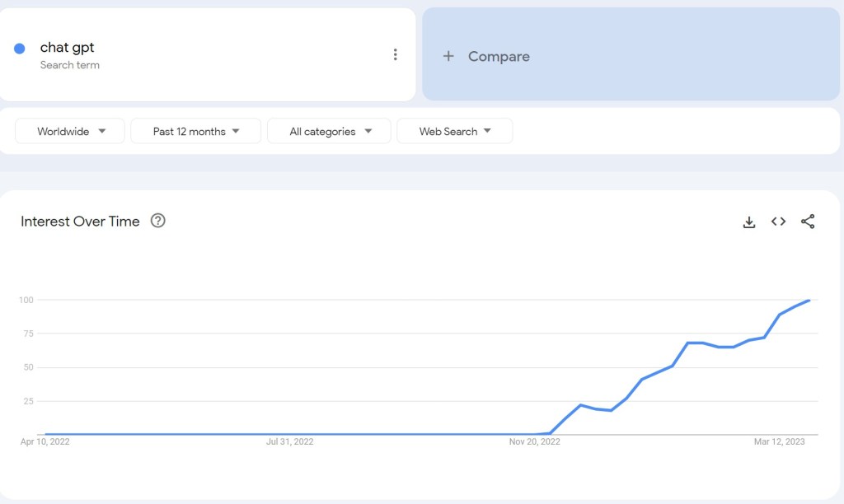Edit the chat gpt search term
The height and width of the screenshot is (504, 844).
pyautogui.click(x=68, y=48)
